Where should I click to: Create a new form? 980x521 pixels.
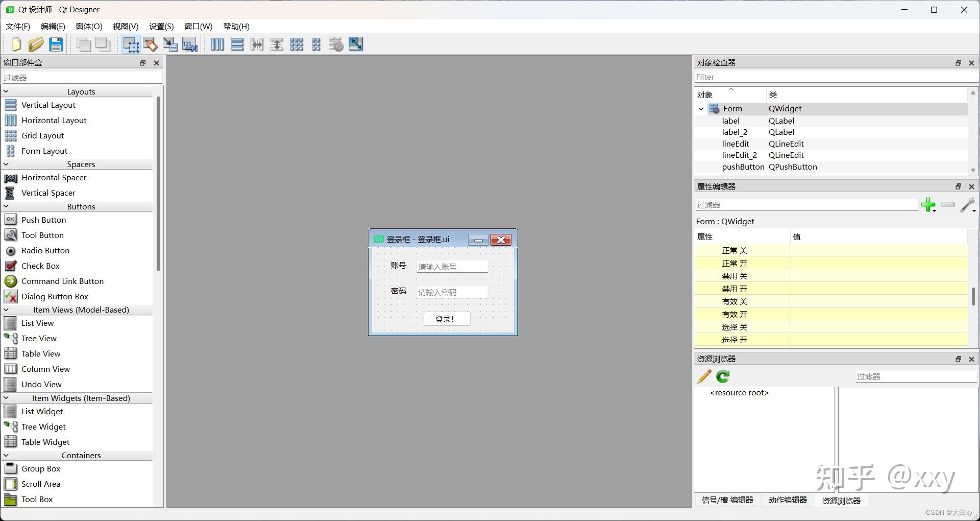pyautogui.click(x=16, y=44)
